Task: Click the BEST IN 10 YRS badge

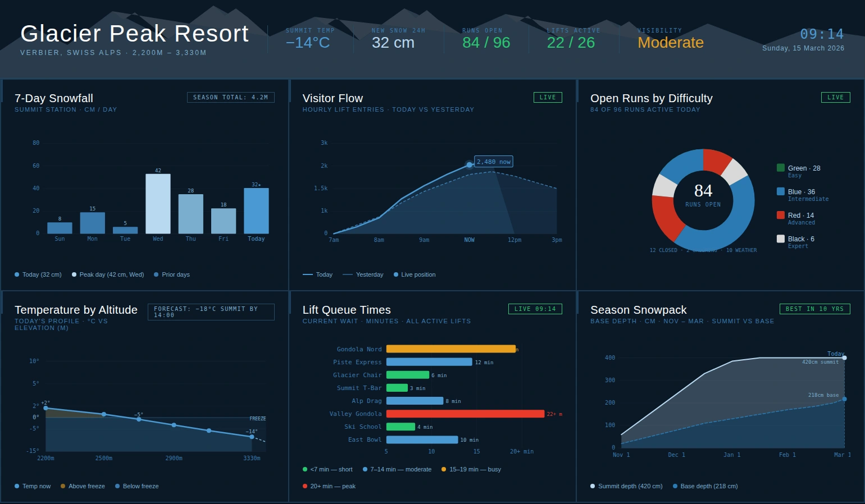Action: pos(814,308)
